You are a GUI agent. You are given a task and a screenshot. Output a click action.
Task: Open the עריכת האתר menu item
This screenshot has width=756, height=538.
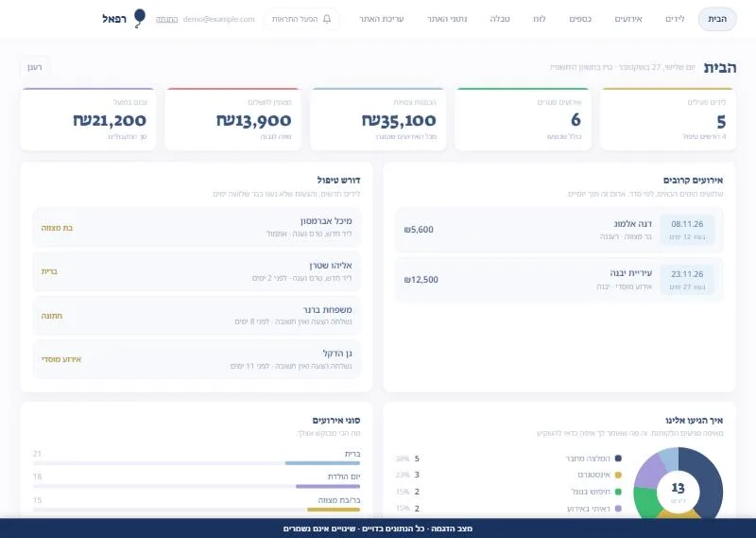coord(381,19)
